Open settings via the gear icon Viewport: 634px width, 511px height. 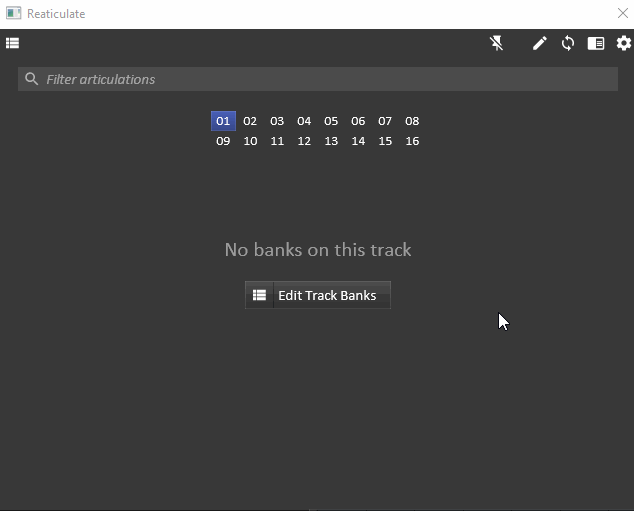[x=623, y=43]
